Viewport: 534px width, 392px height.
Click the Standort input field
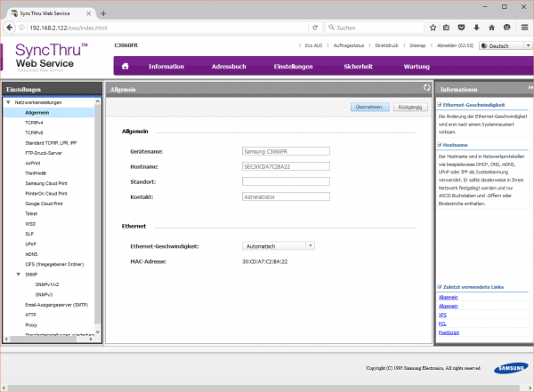click(x=285, y=181)
